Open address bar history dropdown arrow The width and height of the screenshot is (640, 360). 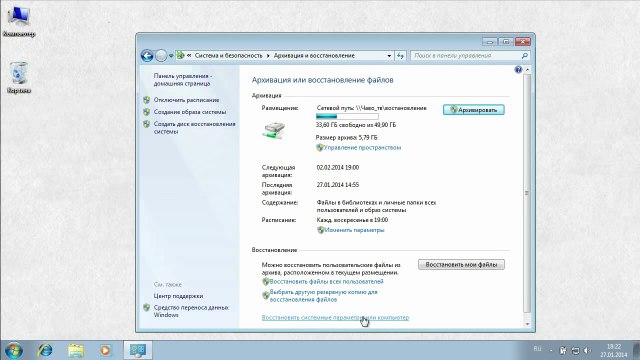click(389, 56)
